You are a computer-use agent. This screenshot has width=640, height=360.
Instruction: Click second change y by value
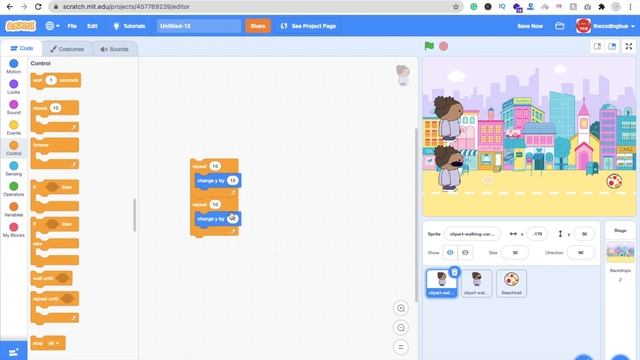coord(232,218)
